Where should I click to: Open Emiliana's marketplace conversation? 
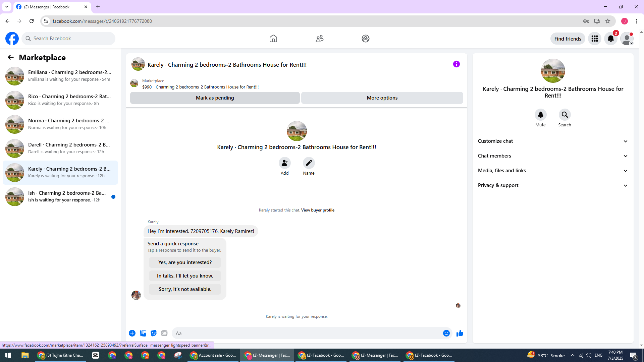[x=60, y=76]
